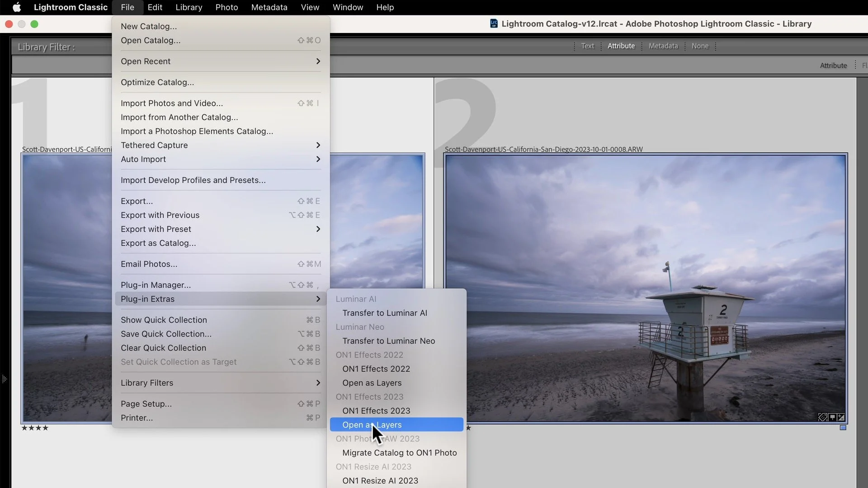Click the Lightroom catalog icon in the title bar

pyautogui.click(x=493, y=23)
